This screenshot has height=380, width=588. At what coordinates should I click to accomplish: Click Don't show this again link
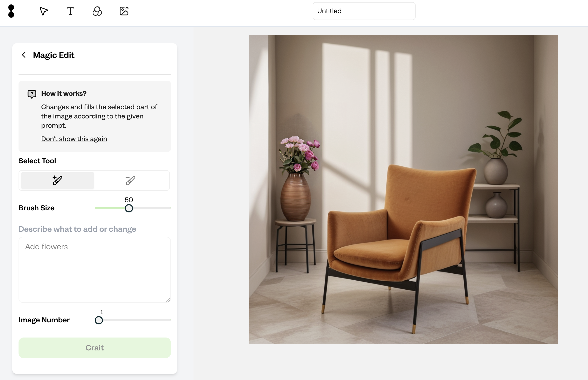pos(74,139)
